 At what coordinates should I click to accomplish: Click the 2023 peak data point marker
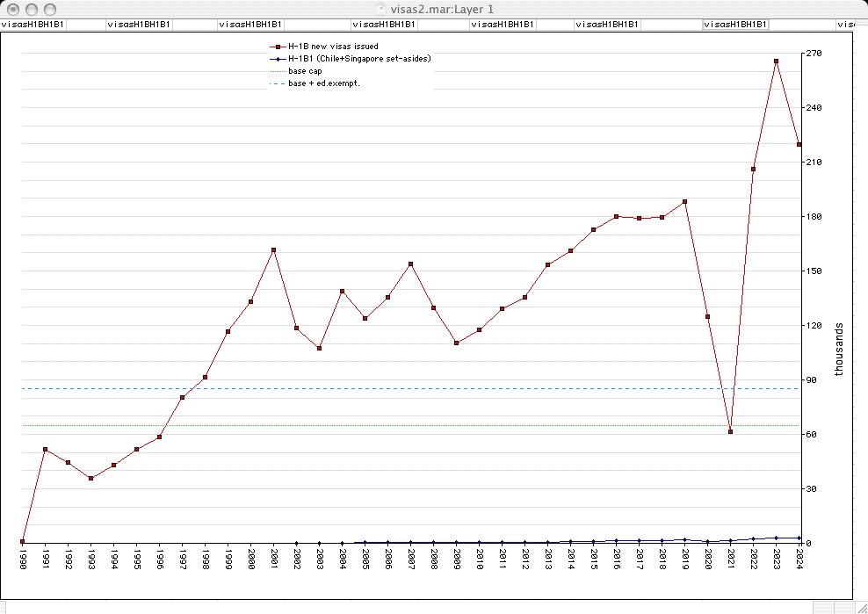pyautogui.click(x=776, y=61)
